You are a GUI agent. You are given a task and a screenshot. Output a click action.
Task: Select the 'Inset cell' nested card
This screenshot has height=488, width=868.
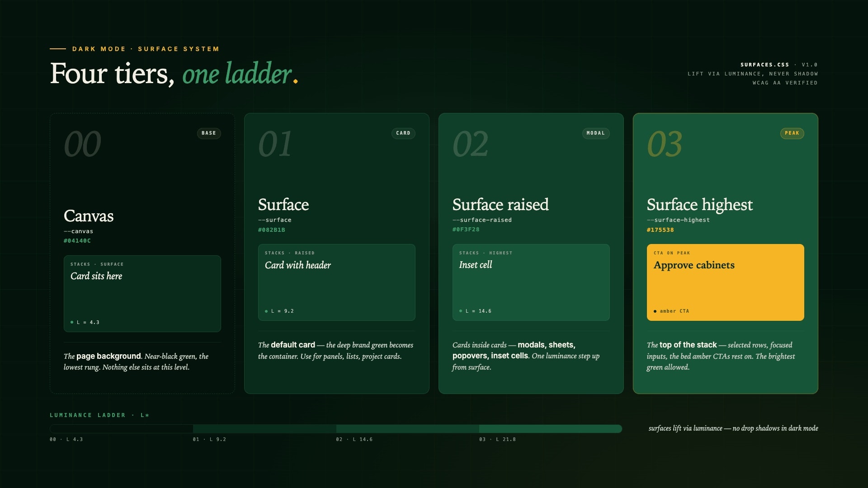point(531,282)
